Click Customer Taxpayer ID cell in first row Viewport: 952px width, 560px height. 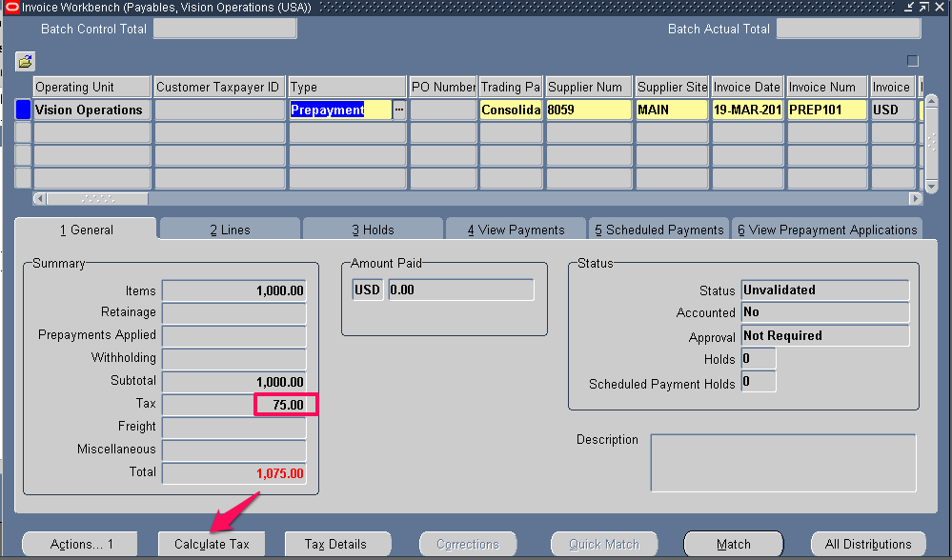220,110
